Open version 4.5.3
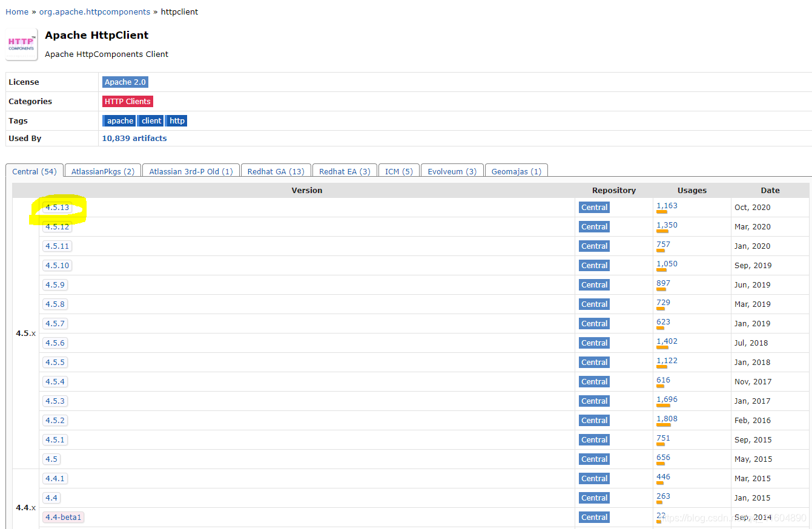Viewport: 812px width, 529px height. [54, 401]
